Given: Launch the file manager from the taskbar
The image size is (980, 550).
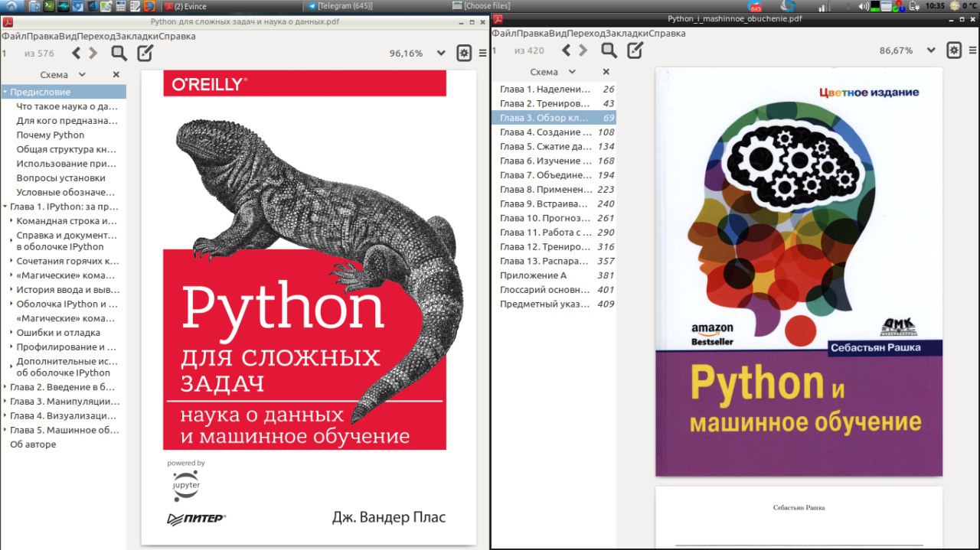Looking at the screenshot, I should tap(34, 6).
